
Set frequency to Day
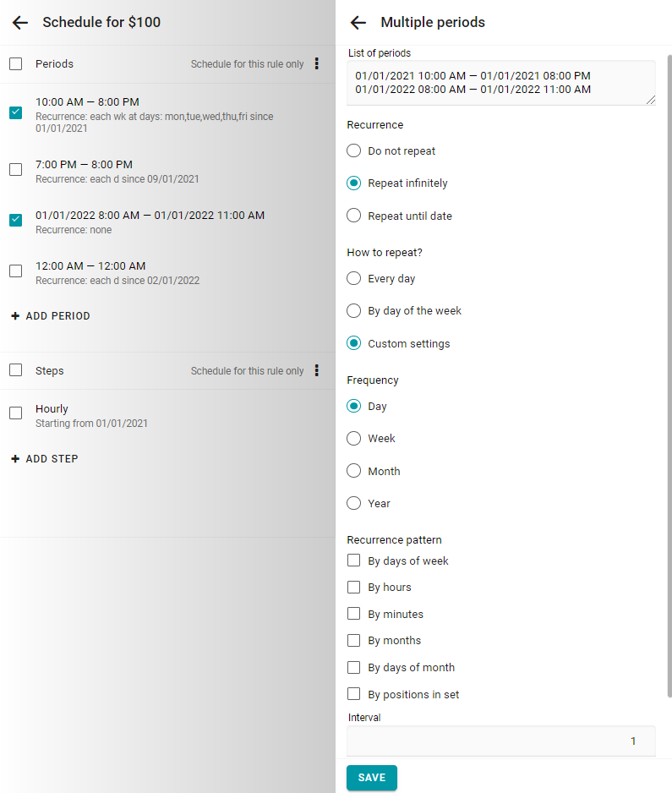353,406
